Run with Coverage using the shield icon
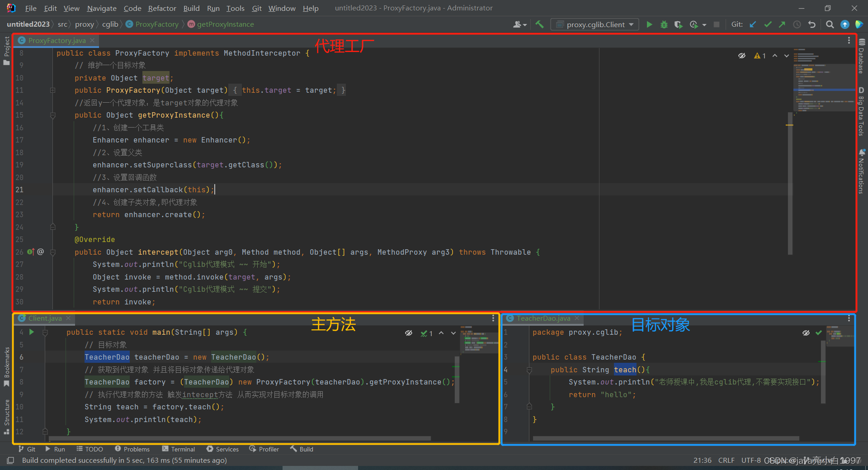The width and height of the screenshot is (868, 470). [x=678, y=24]
